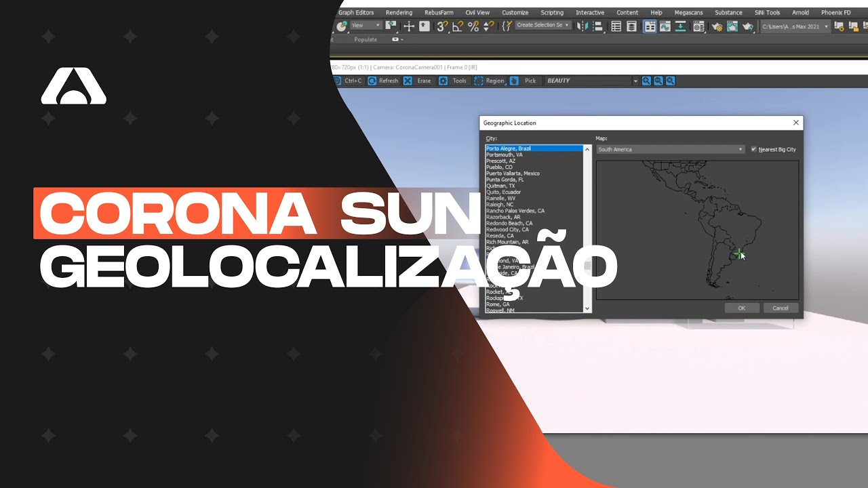Toggle the highlighted Ribbon icon

coord(650,26)
